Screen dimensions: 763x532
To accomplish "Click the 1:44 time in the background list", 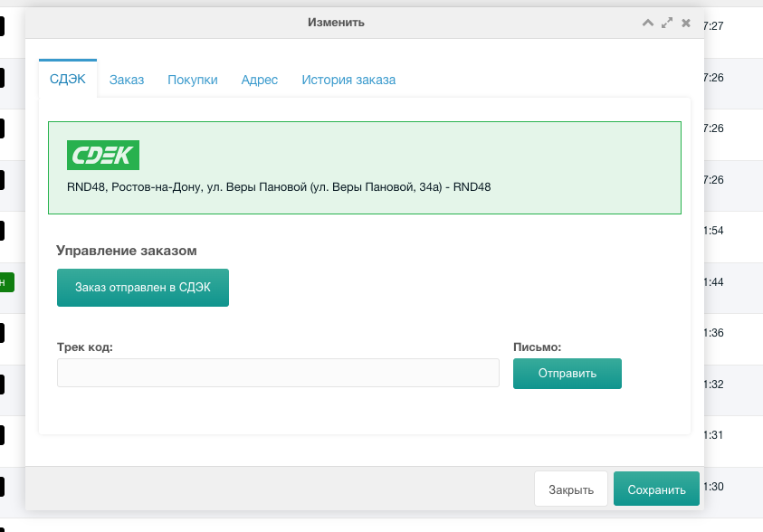I will coord(713,282).
